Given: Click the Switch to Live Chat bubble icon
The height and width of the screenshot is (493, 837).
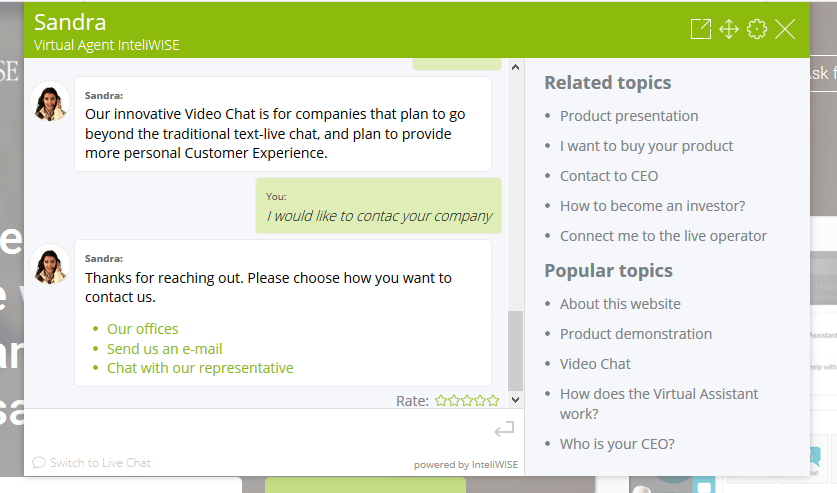Looking at the screenshot, I should tap(38, 463).
